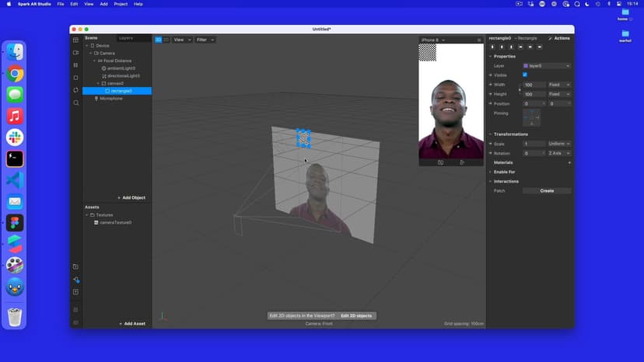Image resolution: width=644 pixels, height=362 pixels.
Task: Click the Edit 2D objects button
Action: pos(356,316)
